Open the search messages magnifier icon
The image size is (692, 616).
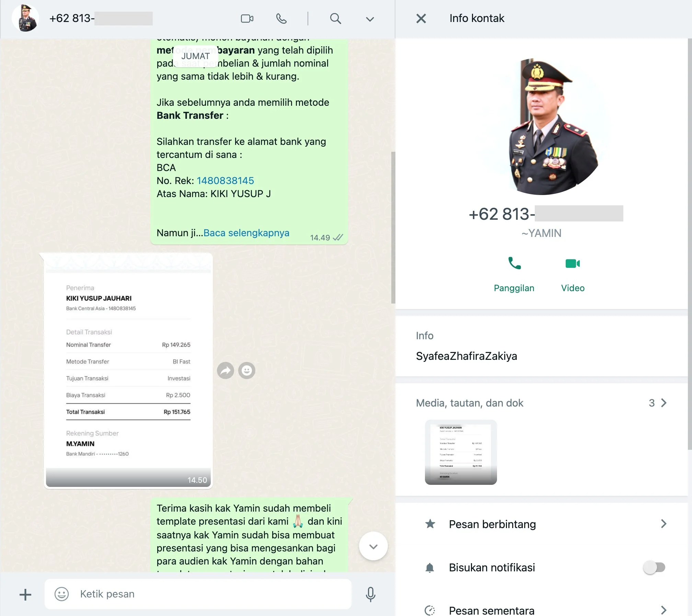(335, 19)
